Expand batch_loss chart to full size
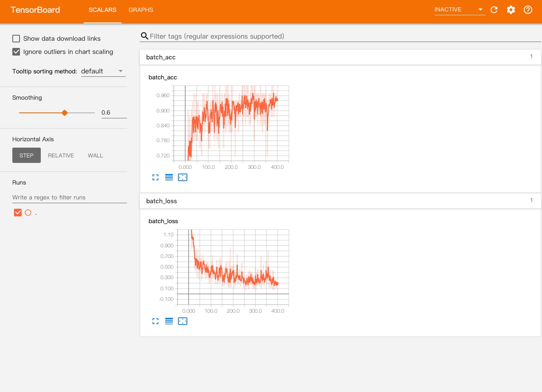This screenshot has height=392, width=542. [155, 321]
